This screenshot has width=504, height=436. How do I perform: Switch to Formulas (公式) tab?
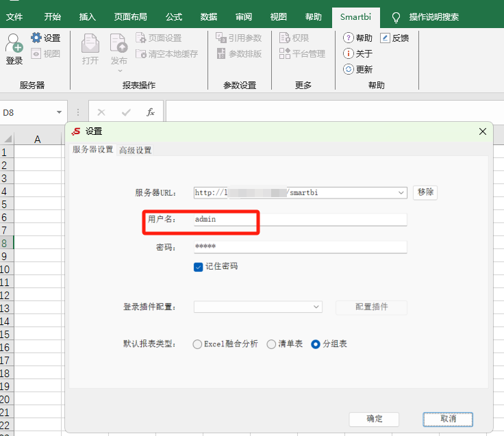click(x=174, y=17)
